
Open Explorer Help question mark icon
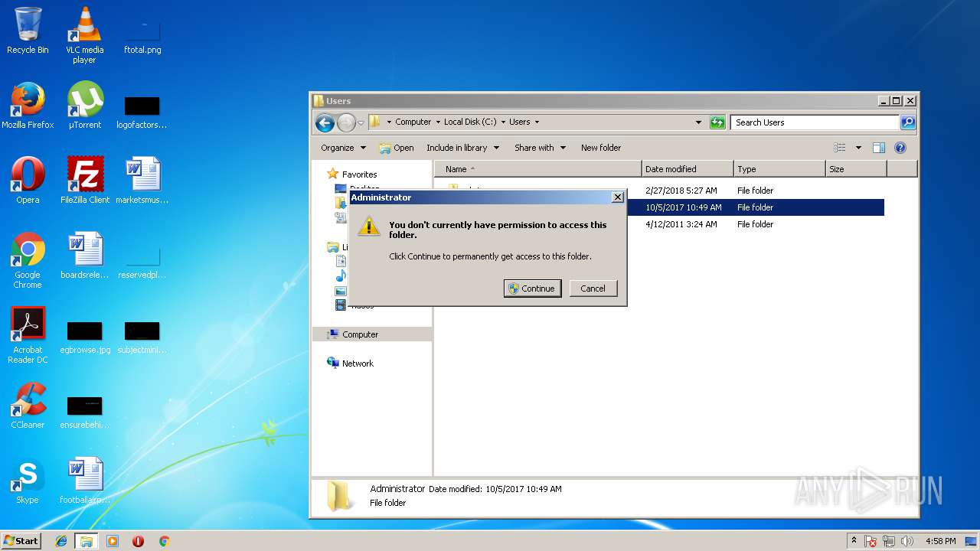pyautogui.click(x=900, y=148)
